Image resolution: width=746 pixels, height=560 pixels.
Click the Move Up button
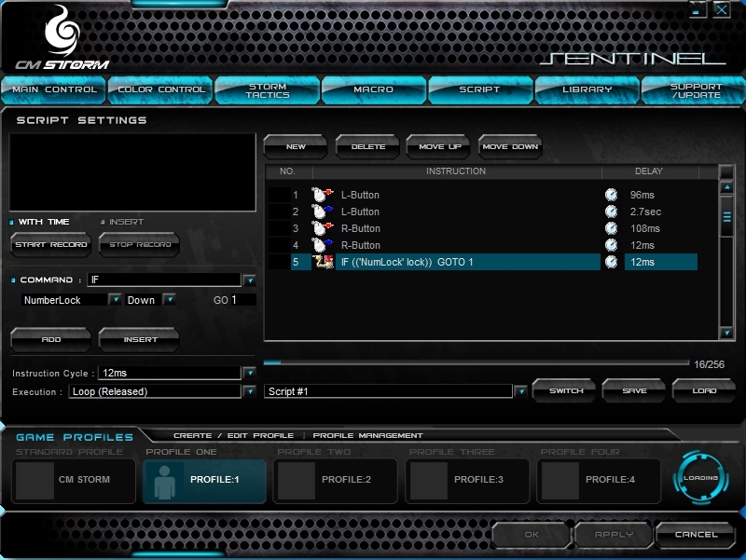pyautogui.click(x=439, y=147)
